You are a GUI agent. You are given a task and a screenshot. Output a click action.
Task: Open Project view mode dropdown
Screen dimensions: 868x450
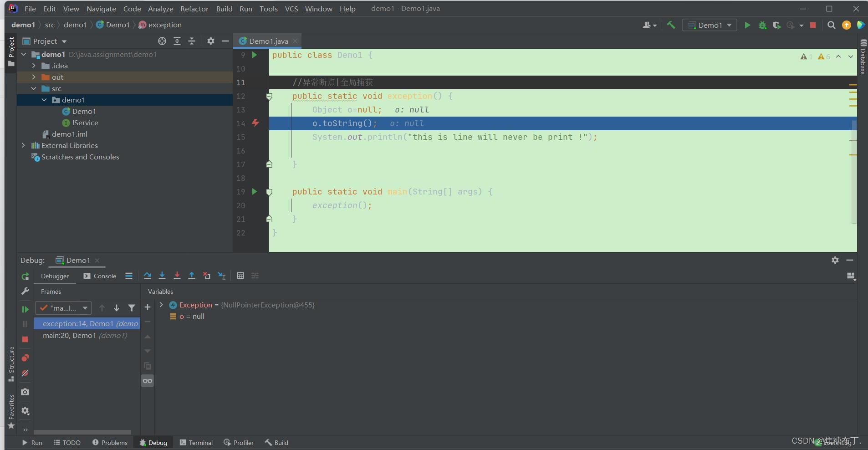pyautogui.click(x=64, y=41)
